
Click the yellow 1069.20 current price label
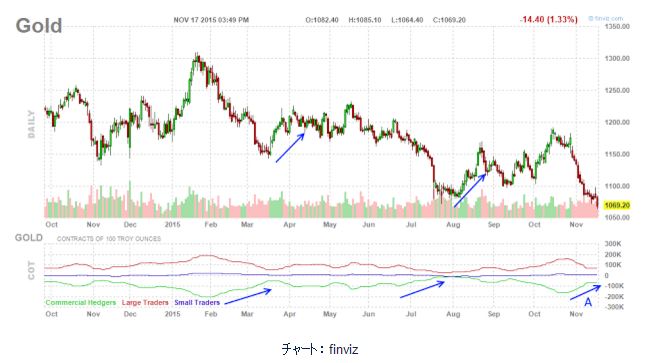tap(617, 205)
